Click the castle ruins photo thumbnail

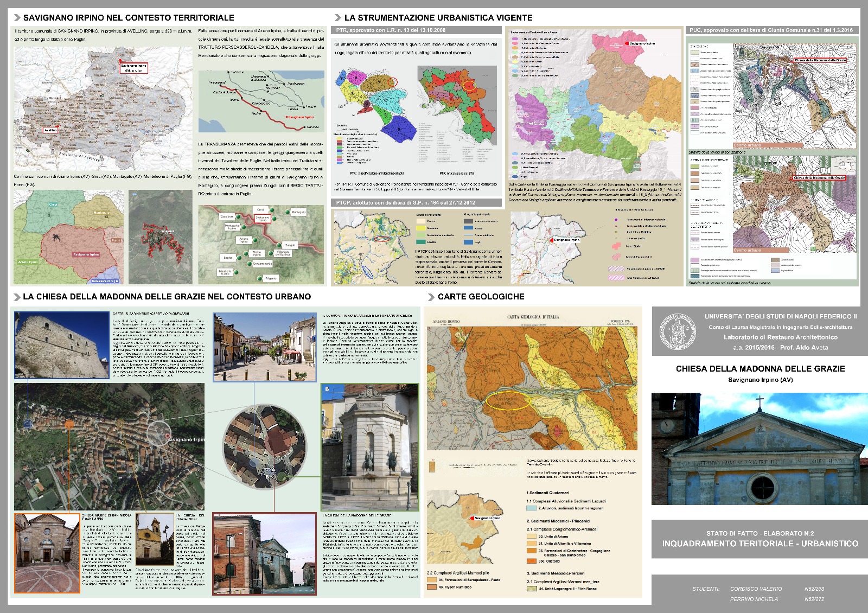coord(62,346)
